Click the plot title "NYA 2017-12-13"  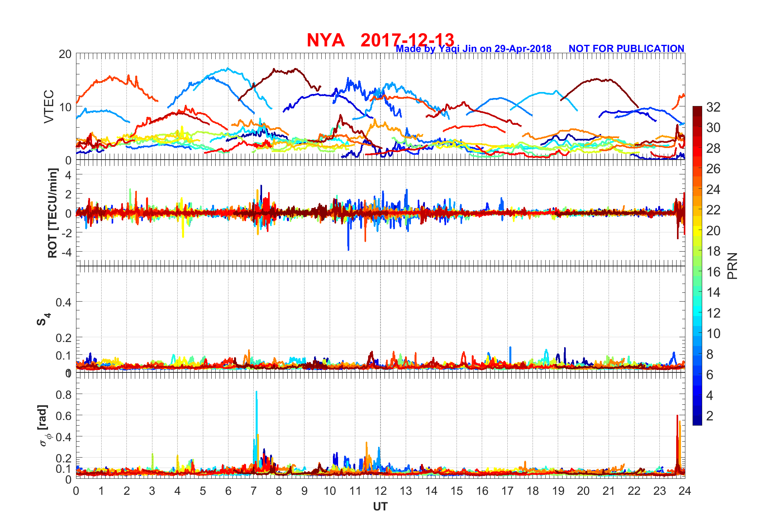coord(380,40)
